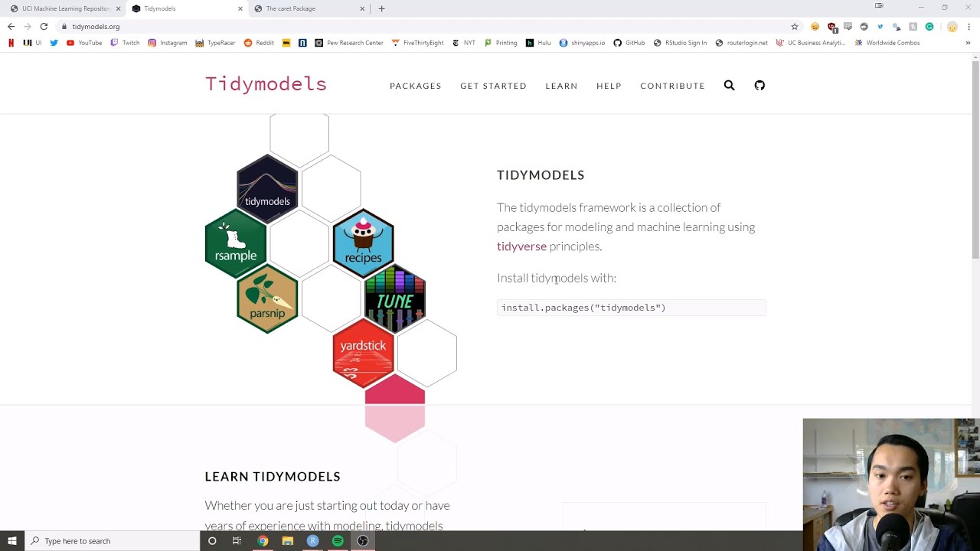Click the Windows taskbar search box
Image resolution: width=980 pixels, height=551 pixels.
[112, 541]
